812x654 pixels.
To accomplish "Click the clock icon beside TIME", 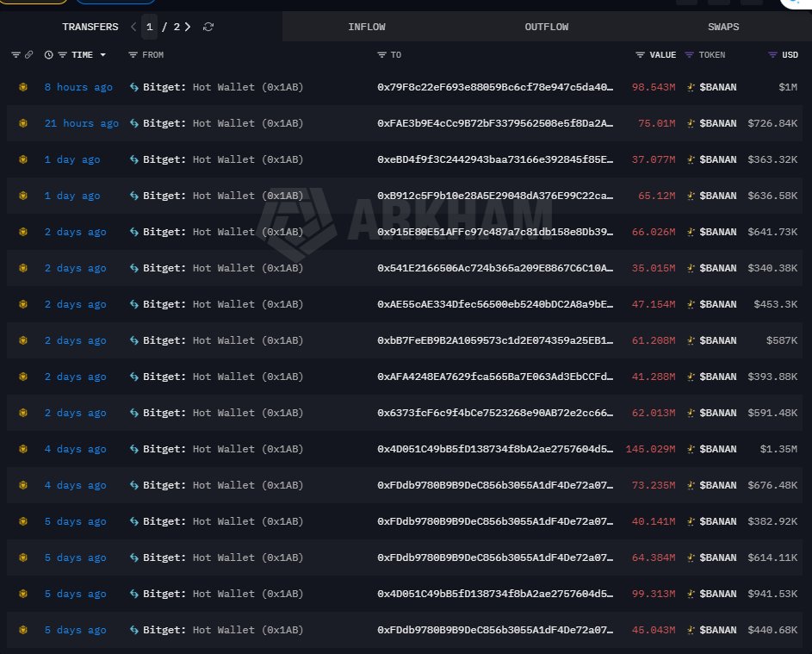I will pyautogui.click(x=49, y=55).
